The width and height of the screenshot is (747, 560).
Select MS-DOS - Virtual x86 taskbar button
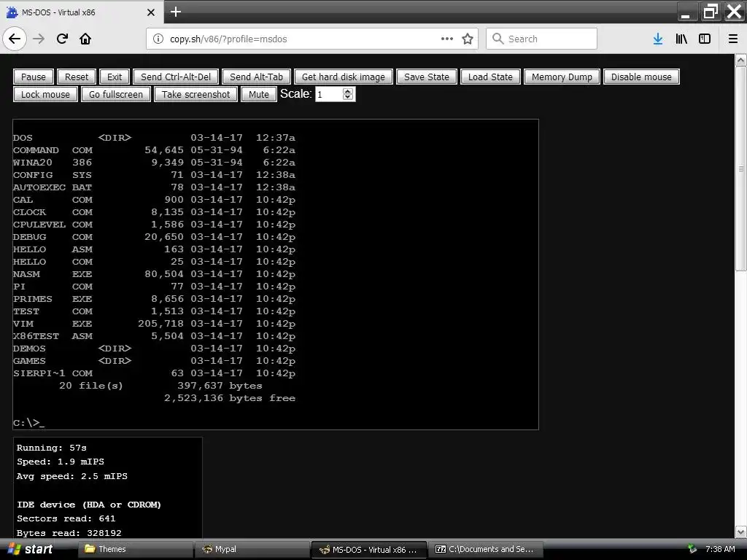click(x=369, y=549)
